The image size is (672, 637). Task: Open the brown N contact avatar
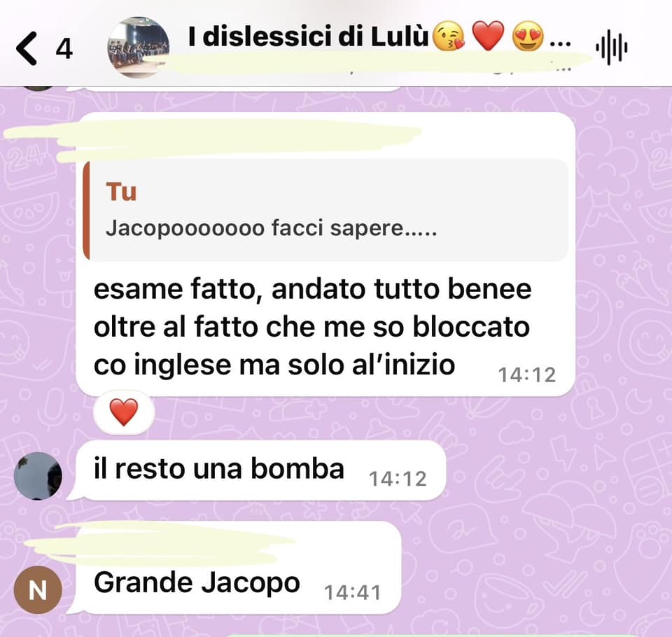click(x=38, y=589)
